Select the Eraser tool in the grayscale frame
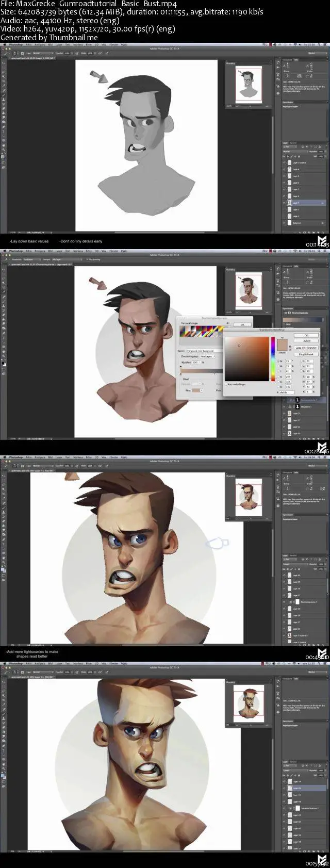Image resolution: width=330 pixels, height=868 pixels. [x=4, y=109]
